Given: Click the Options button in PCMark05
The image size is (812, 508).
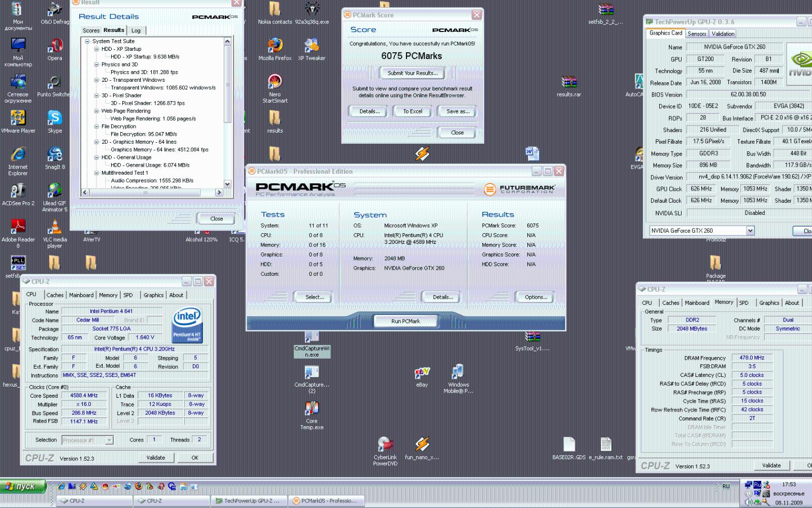Looking at the screenshot, I should 536,297.
